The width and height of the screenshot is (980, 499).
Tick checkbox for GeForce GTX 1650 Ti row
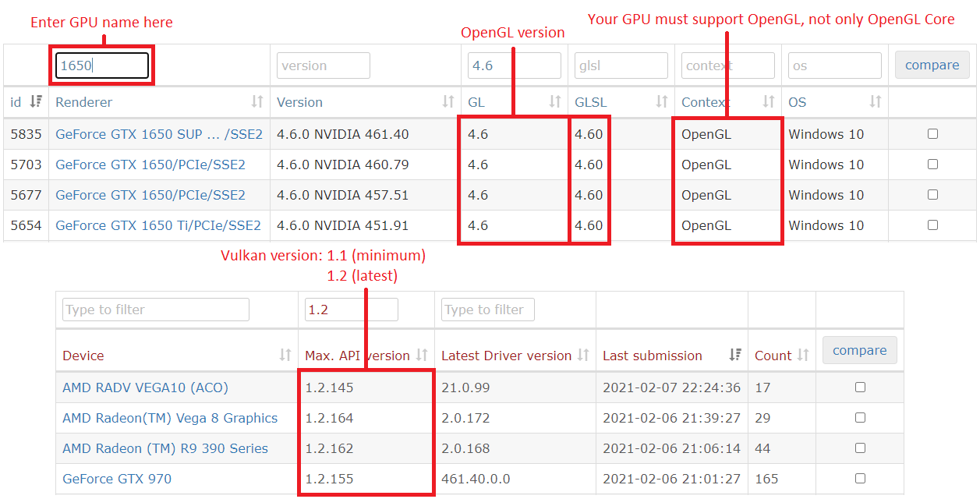point(932,225)
